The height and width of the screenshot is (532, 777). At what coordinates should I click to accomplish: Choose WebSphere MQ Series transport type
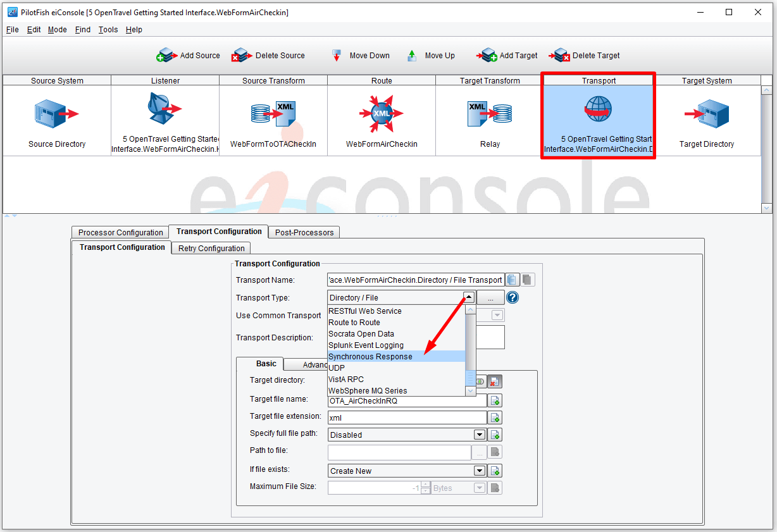(x=396, y=391)
